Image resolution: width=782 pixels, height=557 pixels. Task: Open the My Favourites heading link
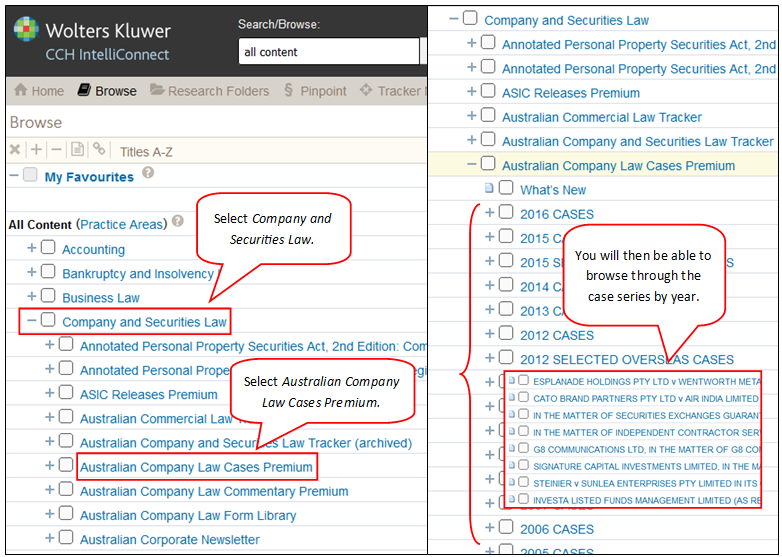(x=89, y=177)
